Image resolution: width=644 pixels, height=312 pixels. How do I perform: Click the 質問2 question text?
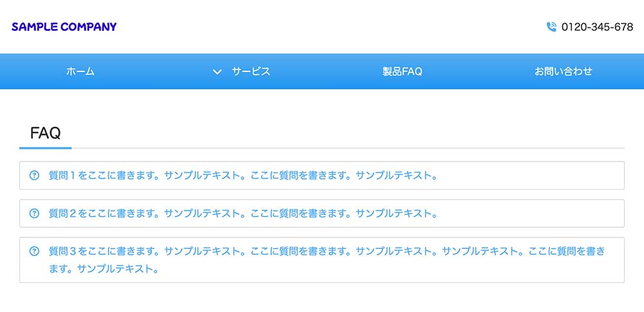pyautogui.click(x=243, y=213)
